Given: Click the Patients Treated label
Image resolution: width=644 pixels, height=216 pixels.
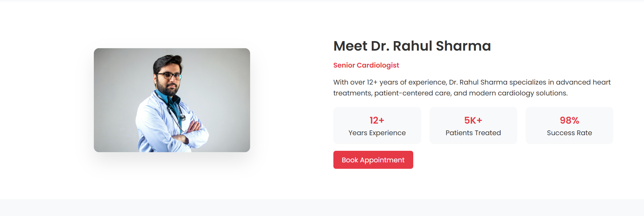Looking at the screenshot, I should [x=473, y=133].
